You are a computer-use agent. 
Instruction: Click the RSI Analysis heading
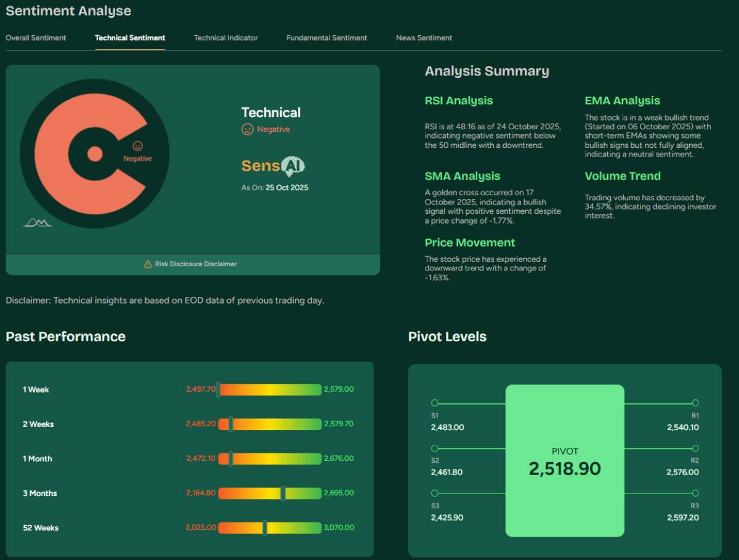pyautogui.click(x=458, y=100)
